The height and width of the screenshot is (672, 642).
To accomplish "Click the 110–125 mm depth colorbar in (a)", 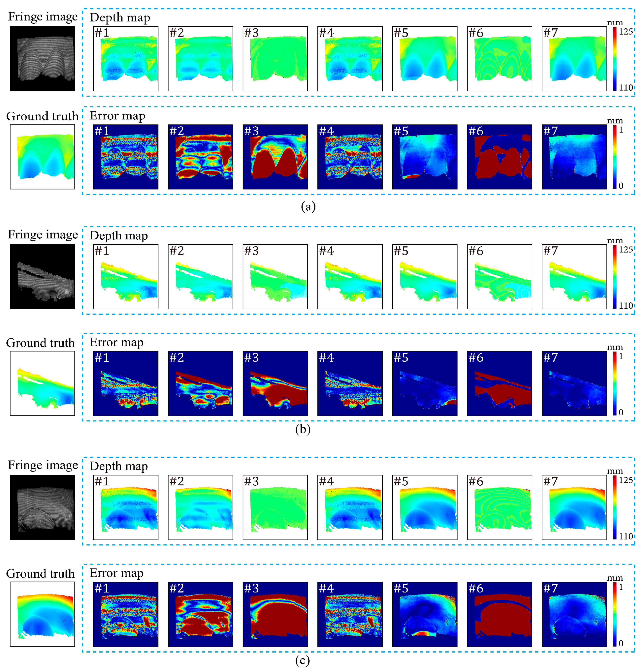I will 615,59.
